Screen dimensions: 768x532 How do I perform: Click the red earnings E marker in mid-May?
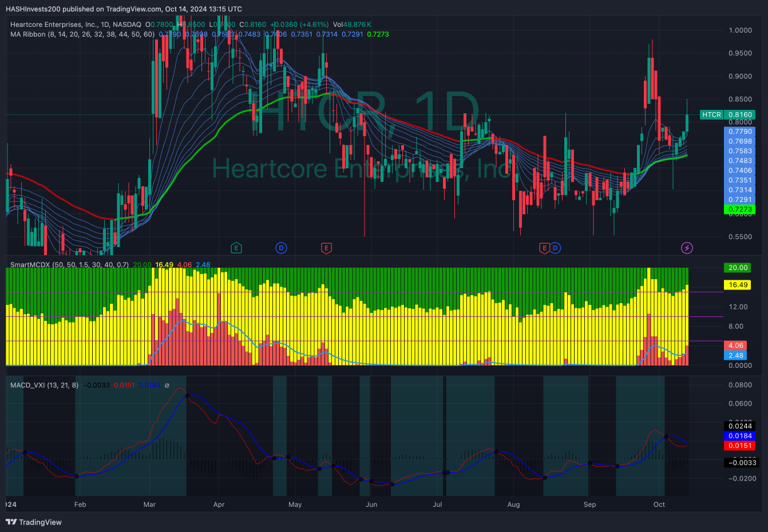click(x=326, y=248)
